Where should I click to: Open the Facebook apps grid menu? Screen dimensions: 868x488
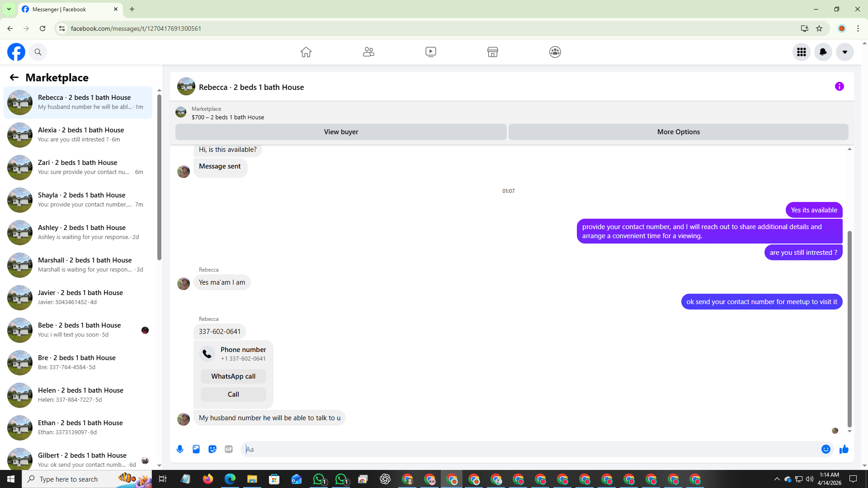(801, 52)
